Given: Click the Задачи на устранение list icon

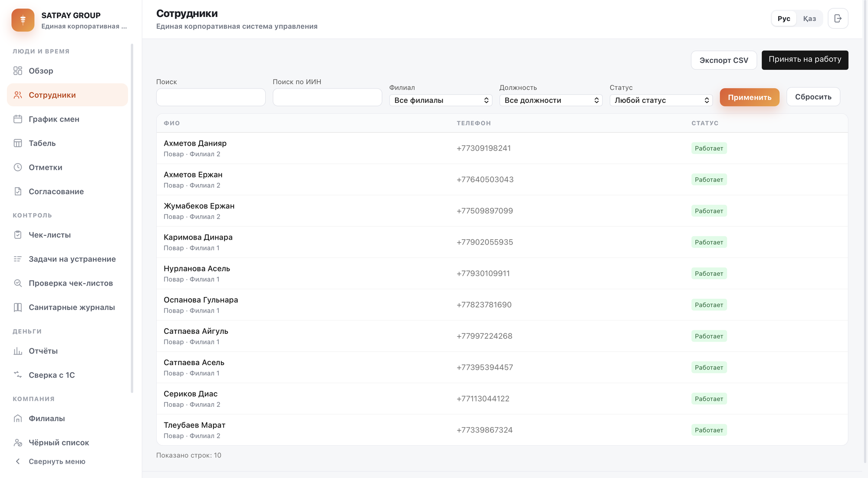Looking at the screenshot, I should coord(18,259).
